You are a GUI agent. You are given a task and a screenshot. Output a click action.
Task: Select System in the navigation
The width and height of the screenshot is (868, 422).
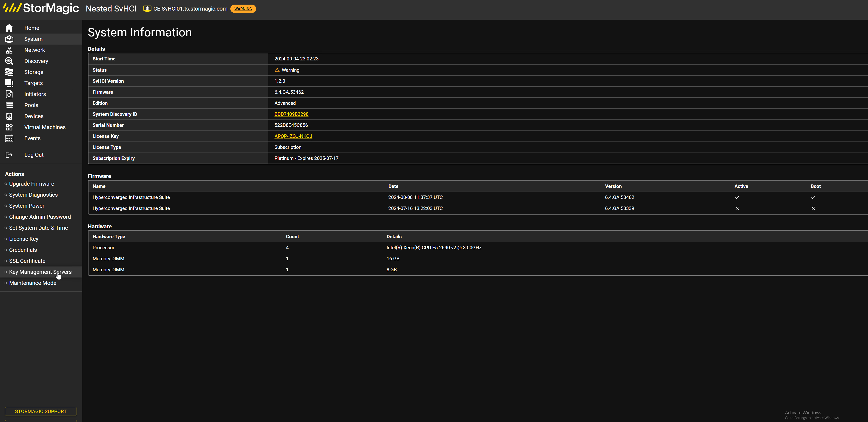tap(33, 39)
